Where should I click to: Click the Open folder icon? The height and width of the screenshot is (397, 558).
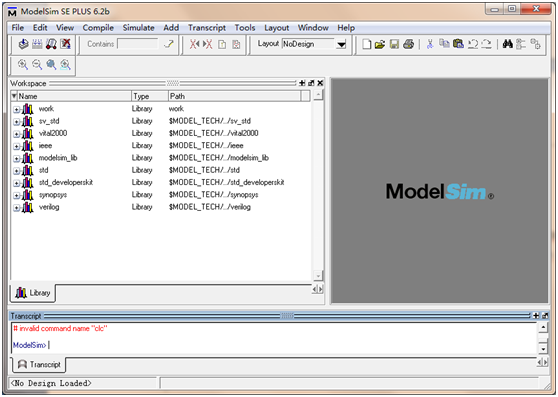(x=380, y=44)
